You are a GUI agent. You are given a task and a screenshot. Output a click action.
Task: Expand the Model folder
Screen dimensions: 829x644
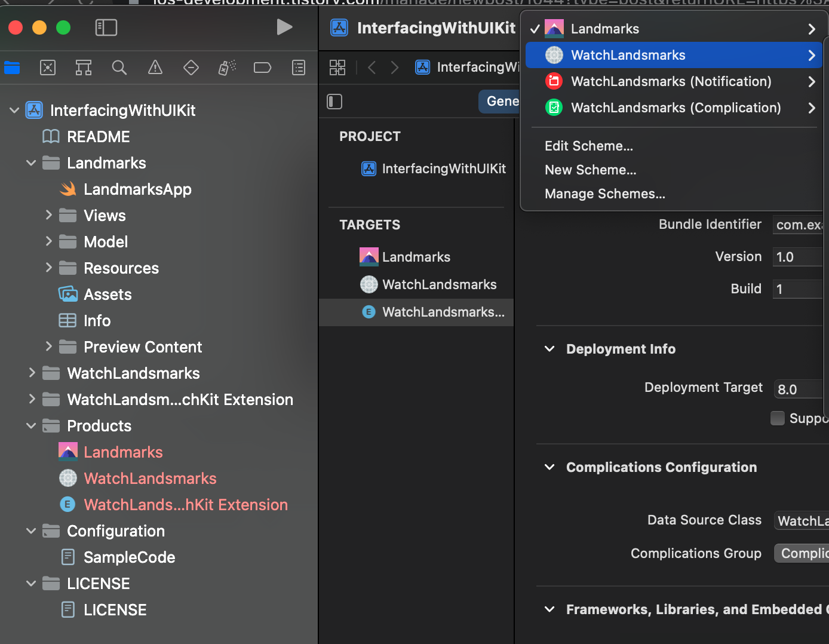click(x=48, y=241)
